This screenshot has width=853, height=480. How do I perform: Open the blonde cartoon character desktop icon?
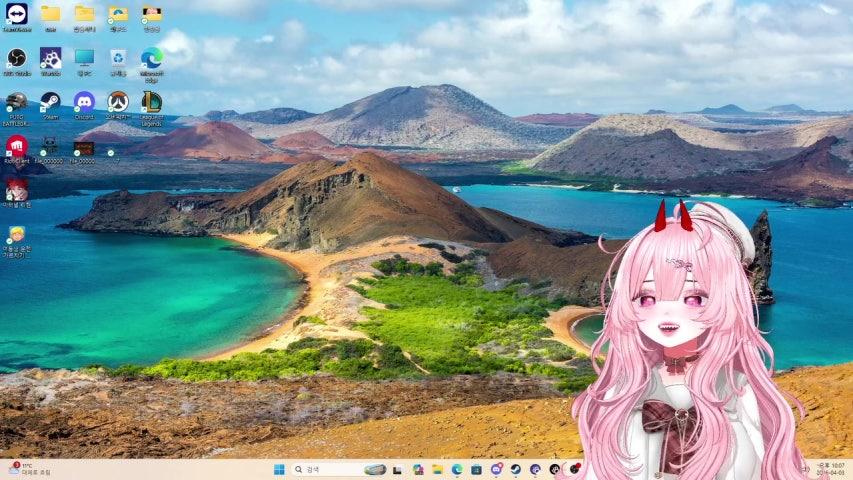coord(16,242)
